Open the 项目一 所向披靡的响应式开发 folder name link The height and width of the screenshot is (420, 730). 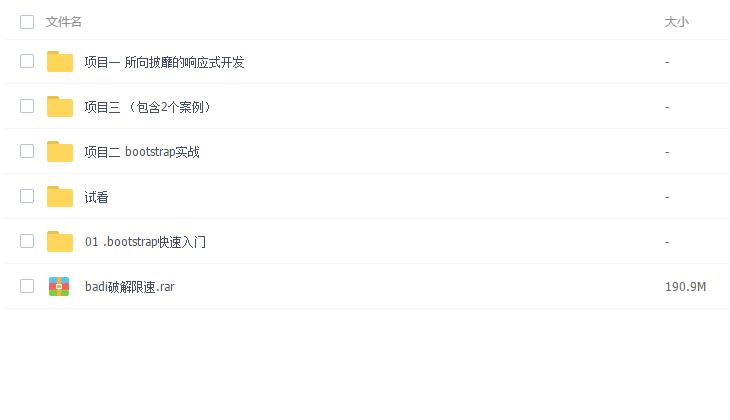[164, 62]
